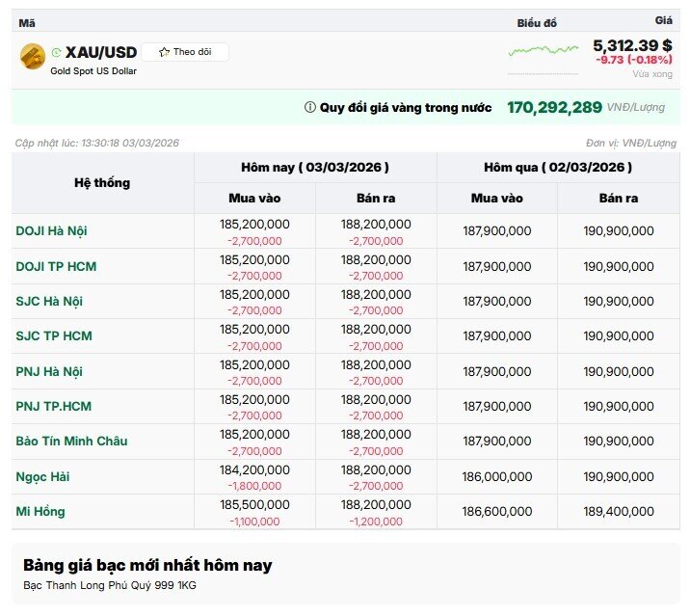690x616 pixels.
Task: Click the star icon in Theo dõi
Action: 164,52
